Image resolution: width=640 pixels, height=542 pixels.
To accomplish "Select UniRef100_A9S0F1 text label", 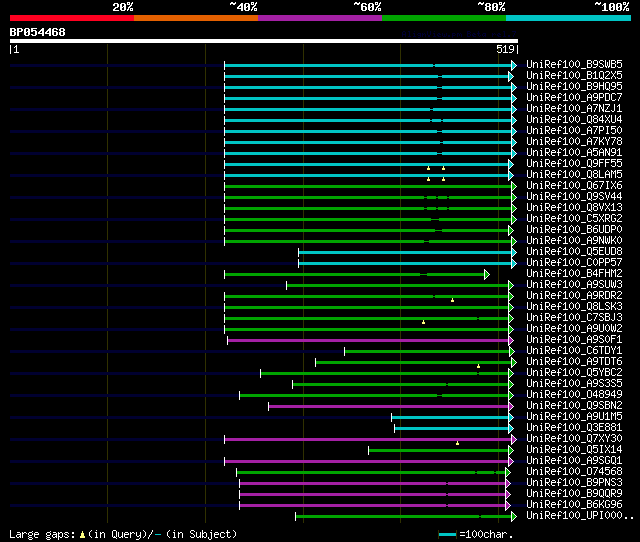I will (574, 340).
